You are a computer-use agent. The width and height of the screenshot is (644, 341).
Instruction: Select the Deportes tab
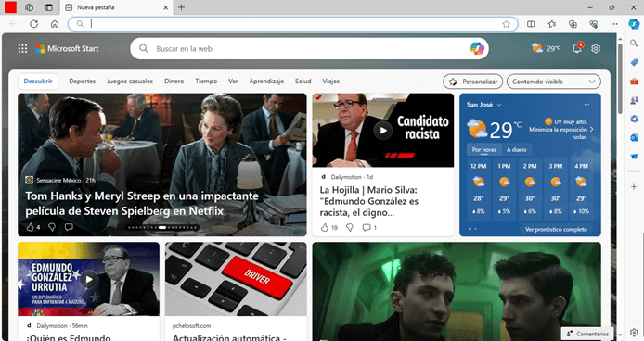pyautogui.click(x=83, y=82)
